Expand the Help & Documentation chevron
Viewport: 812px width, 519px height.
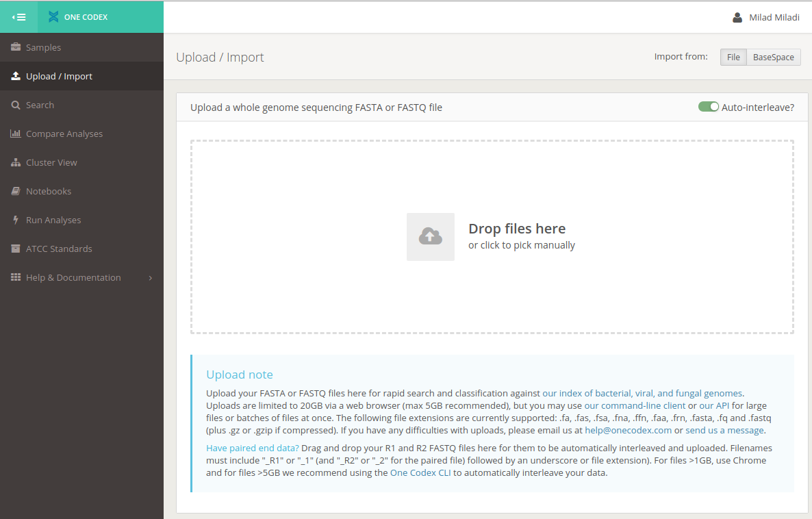tap(151, 277)
